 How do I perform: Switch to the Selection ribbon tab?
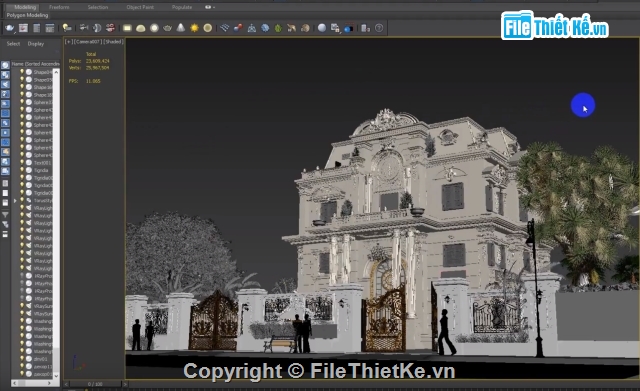pyautogui.click(x=98, y=7)
